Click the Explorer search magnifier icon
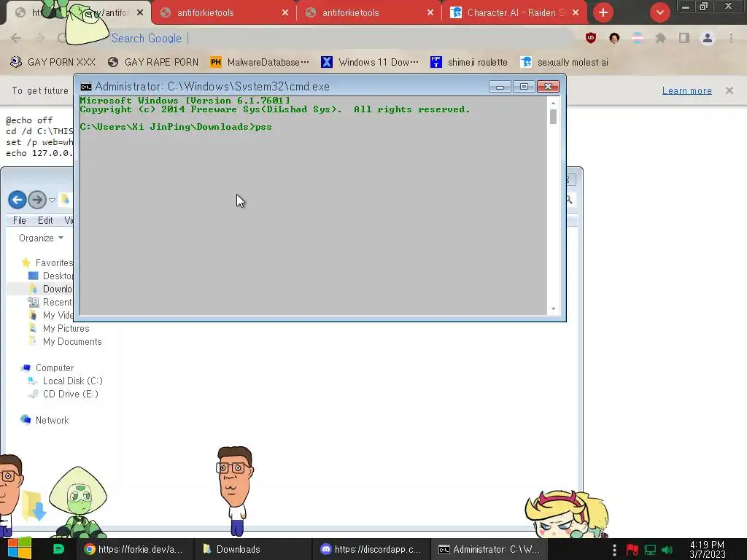 [569, 200]
